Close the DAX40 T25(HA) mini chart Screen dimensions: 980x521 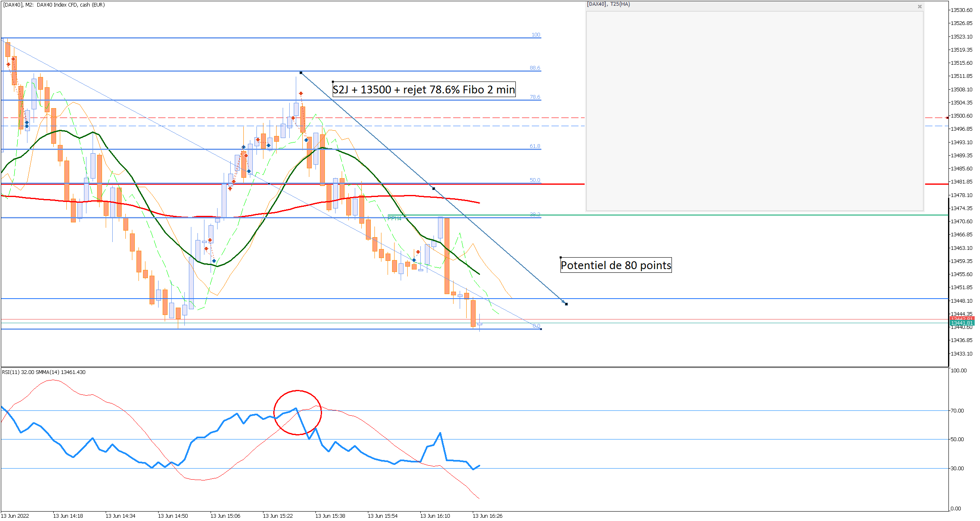(919, 7)
